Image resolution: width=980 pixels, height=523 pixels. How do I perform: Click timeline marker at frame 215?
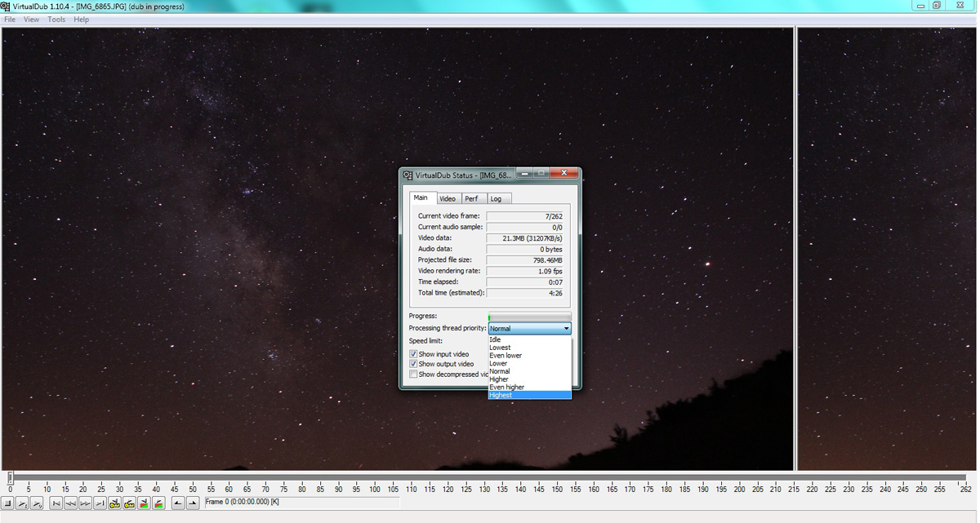[794, 490]
